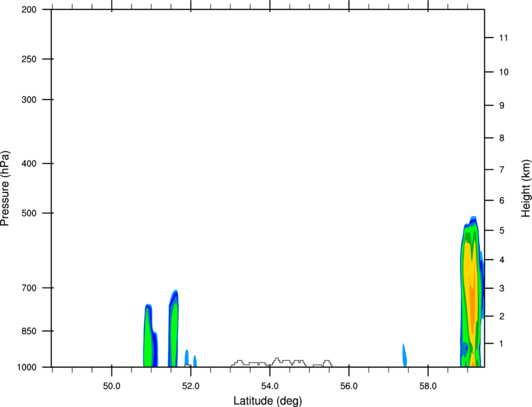Click the 400 pressure tick label

[x=29, y=163]
